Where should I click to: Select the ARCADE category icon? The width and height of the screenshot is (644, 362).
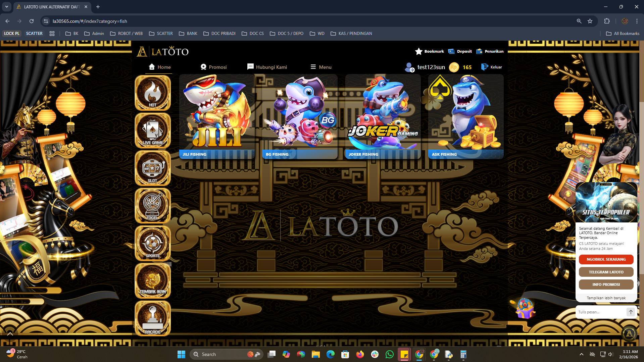pyautogui.click(x=153, y=318)
